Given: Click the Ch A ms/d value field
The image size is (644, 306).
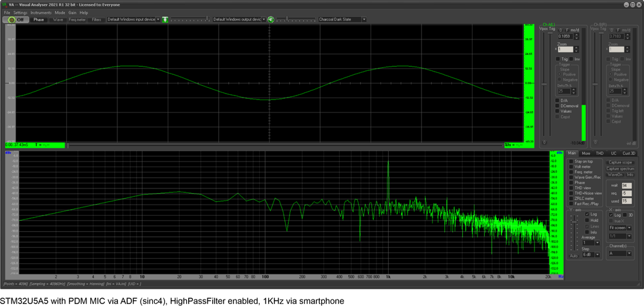Looking at the screenshot, I should coord(565,37).
